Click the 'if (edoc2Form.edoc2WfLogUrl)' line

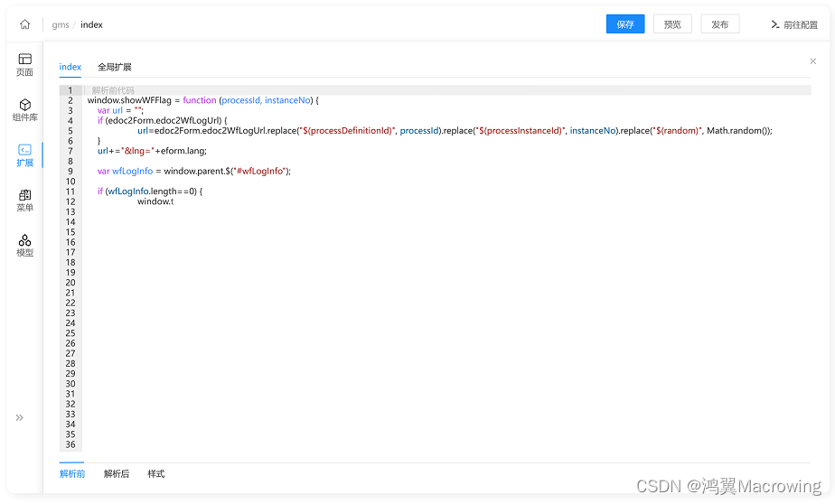(162, 120)
